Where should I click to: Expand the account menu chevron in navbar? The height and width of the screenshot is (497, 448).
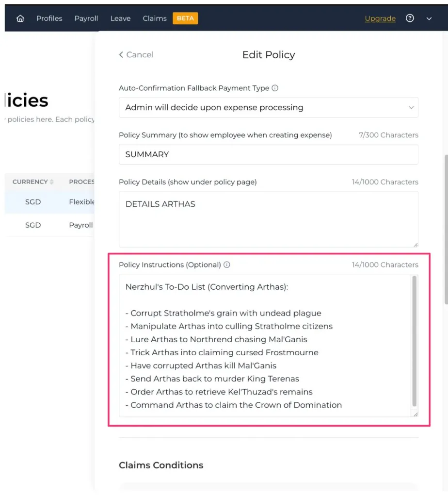click(429, 18)
